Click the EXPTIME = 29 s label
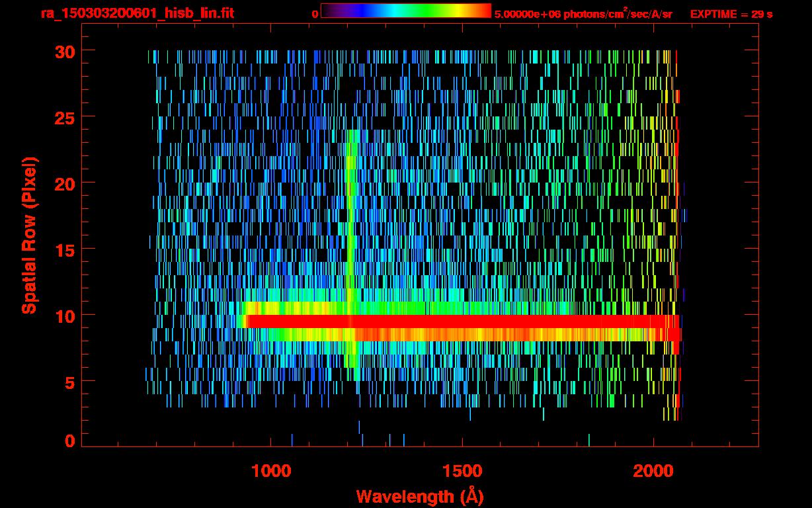The width and height of the screenshot is (812, 508). 731,14
